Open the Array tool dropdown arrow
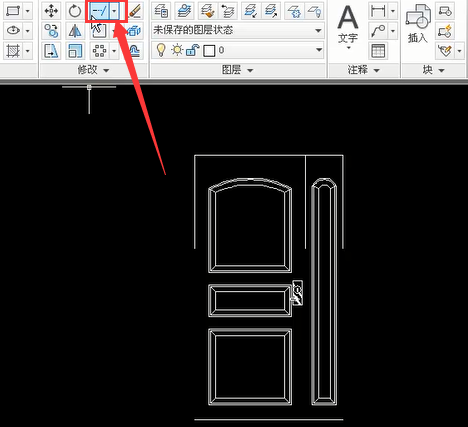The width and height of the screenshot is (468, 427). click(x=114, y=51)
